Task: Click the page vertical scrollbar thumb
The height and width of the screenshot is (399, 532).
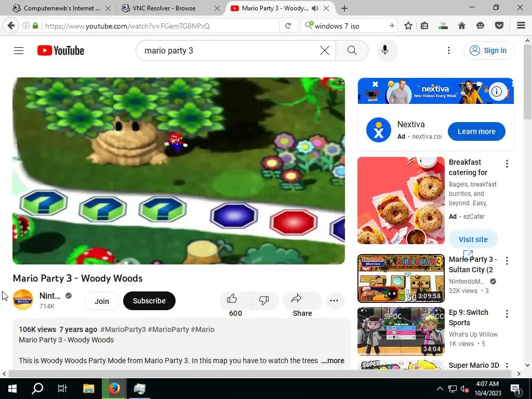Action: pos(527,82)
